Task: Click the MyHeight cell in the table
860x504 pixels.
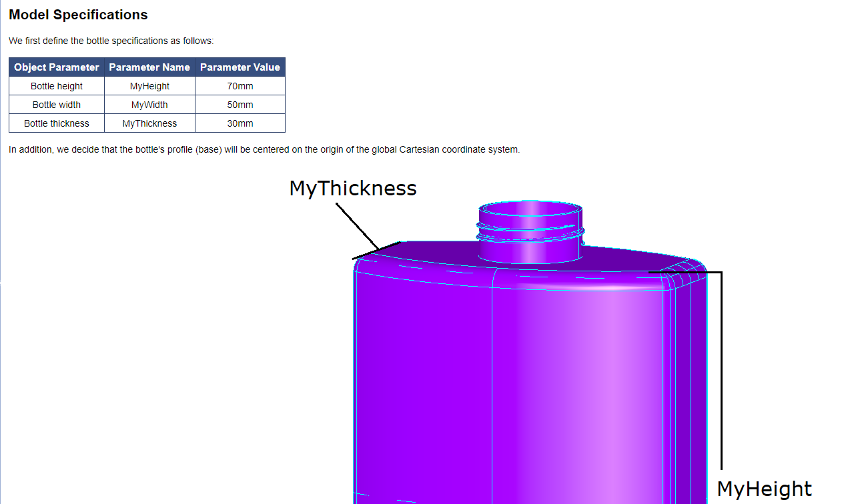Action: [x=149, y=86]
